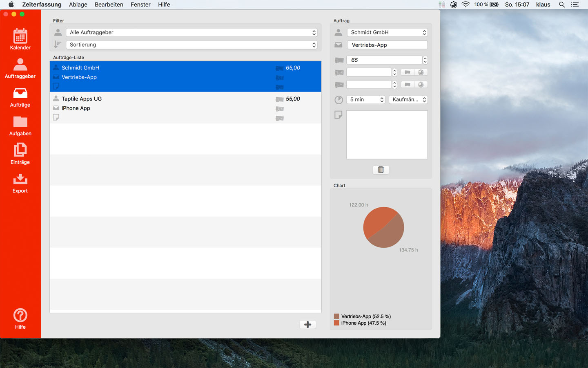This screenshot has width=588, height=368.
Task: Click the hourly rate field showing 65
Action: pos(384,60)
